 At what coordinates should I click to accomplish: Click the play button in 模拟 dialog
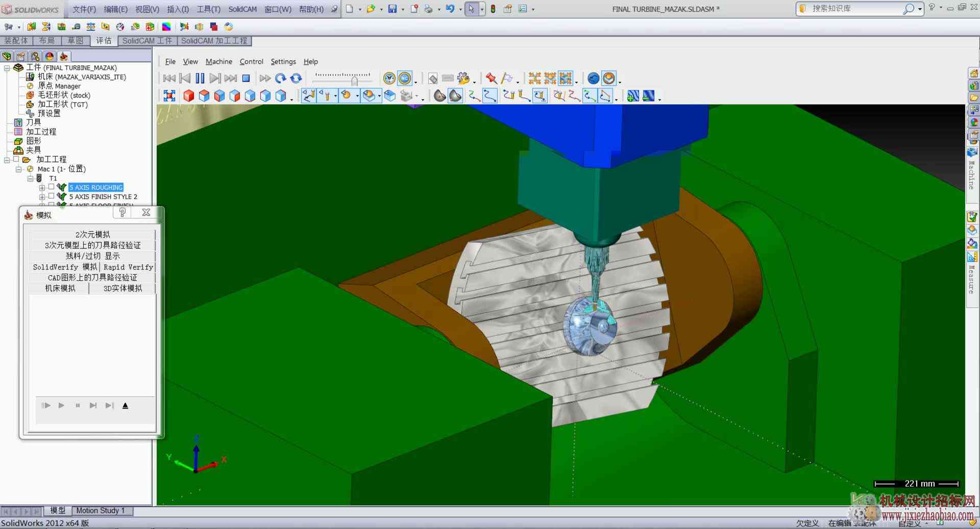click(61, 405)
